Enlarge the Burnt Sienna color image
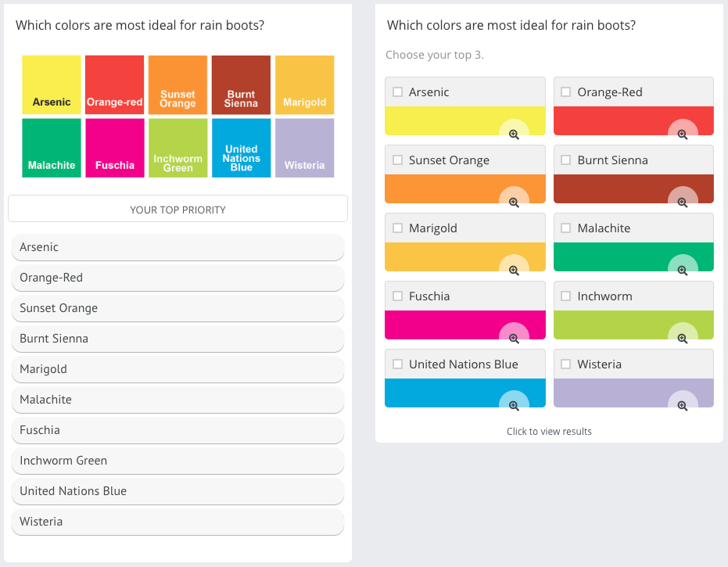 tap(683, 203)
